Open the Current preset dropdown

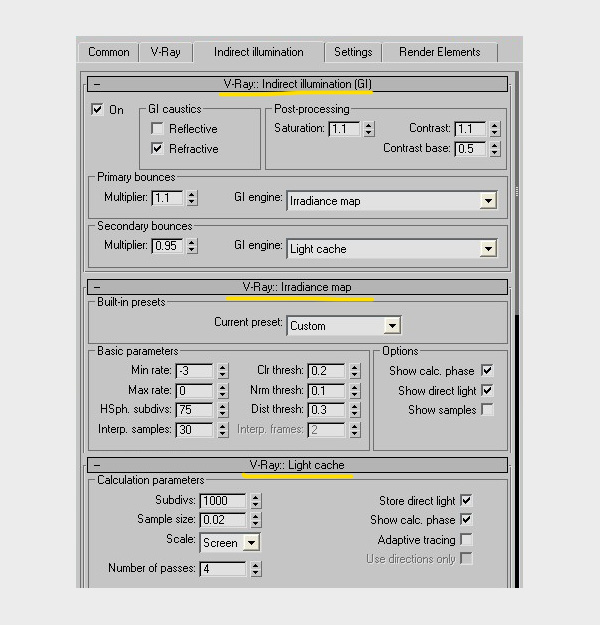pyautogui.click(x=392, y=326)
